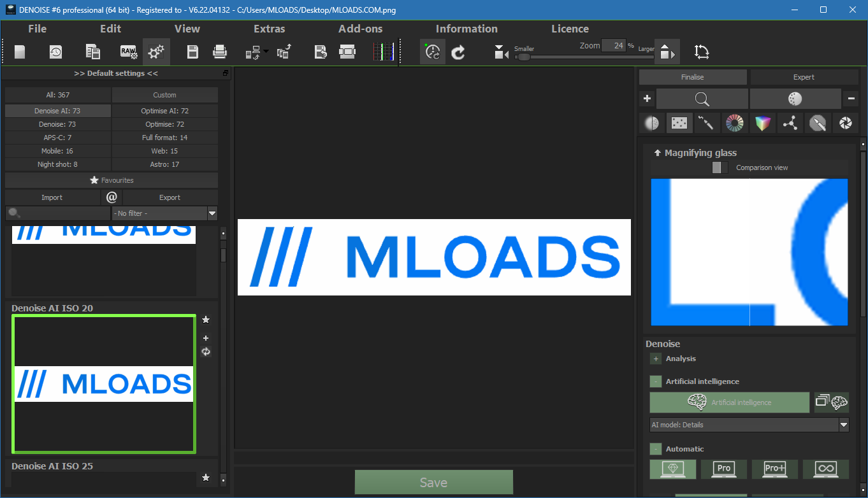Undock the Default settings panel

point(226,73)
